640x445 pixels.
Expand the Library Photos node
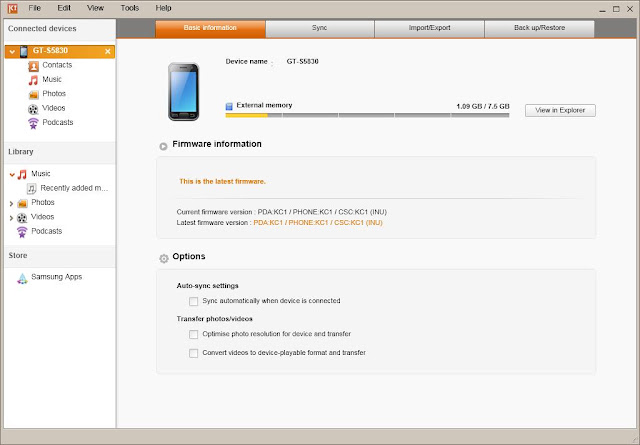[x=11, y=203]
